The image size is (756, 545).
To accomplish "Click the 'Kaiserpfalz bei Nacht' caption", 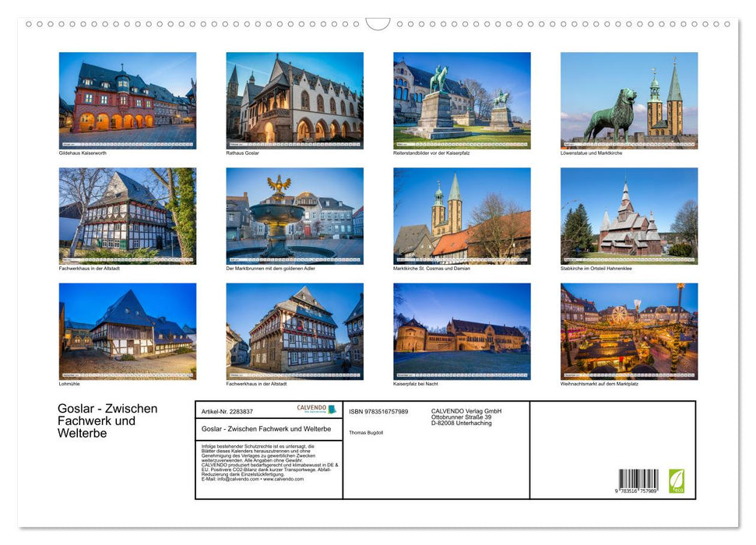I will pos(416,384).
